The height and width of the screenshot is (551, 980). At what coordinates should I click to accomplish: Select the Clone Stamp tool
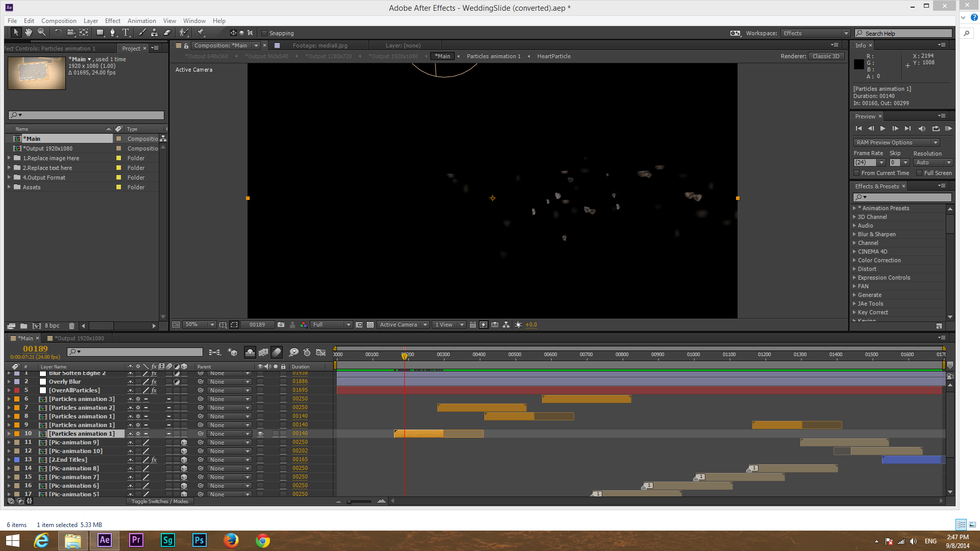tap(154, 33)
